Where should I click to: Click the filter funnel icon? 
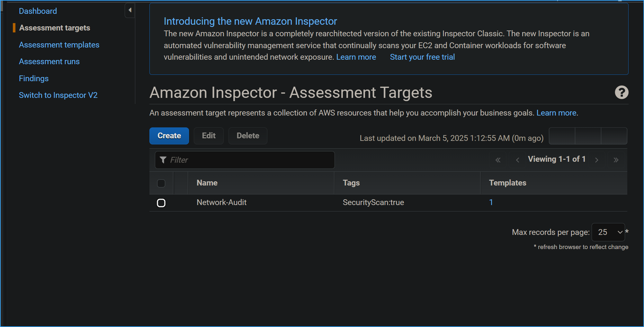coord(163,160)
